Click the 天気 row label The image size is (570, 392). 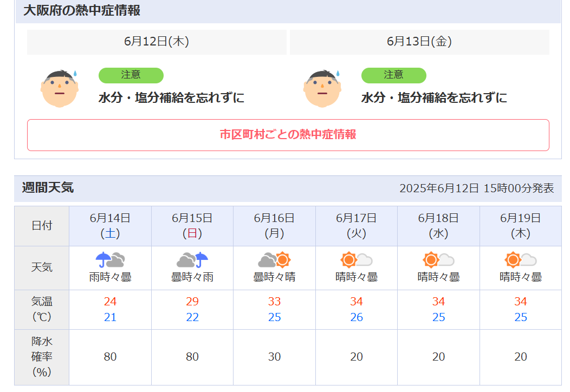point(42,267)
